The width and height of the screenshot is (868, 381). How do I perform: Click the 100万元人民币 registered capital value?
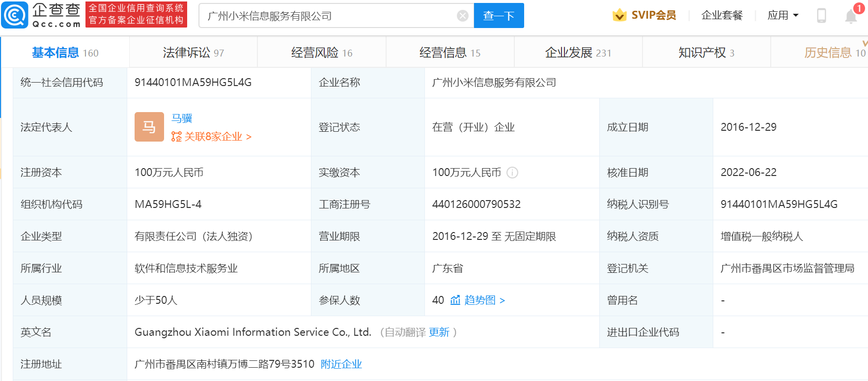pyautogui.click(x=169, y=173)
